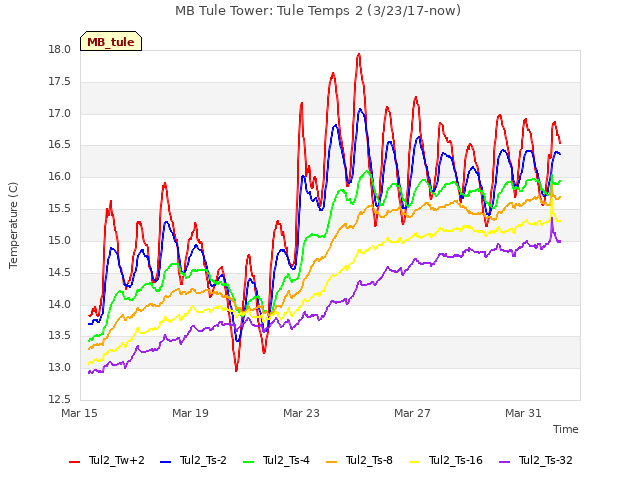This screenshot has height=480, width=640.
Task: Click the 'Mar 15' x-axis tick label
Action: tap(80, 413)
